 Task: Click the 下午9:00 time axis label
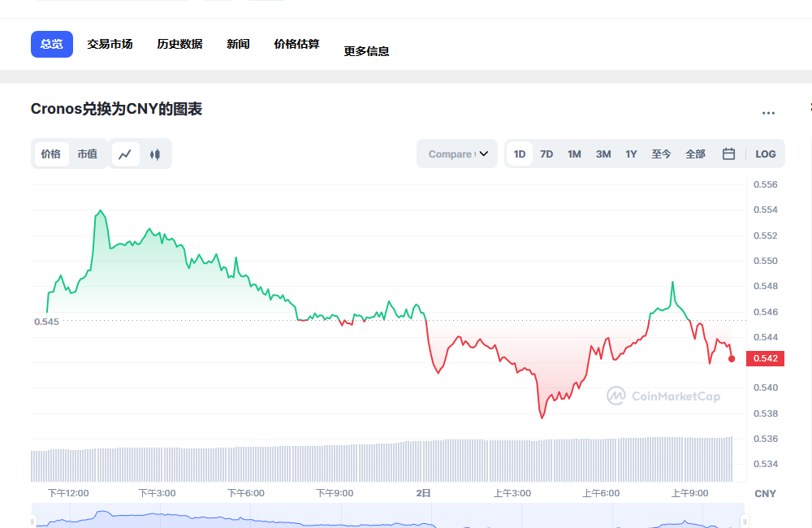pyautogui.click(x=335, y=493)
